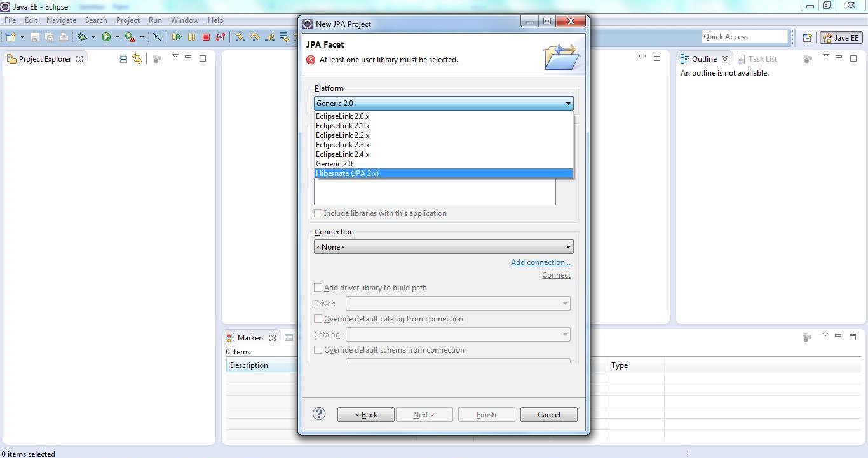The width and height of the screenshot is (868, 458).
Task: Toggle Skip All Breakpoints icon
Action: pyautogui.click(x=157, y=37)
